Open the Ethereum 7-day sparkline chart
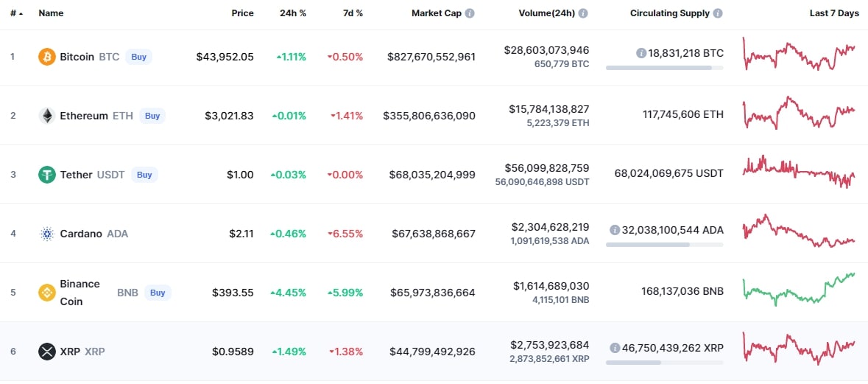The image size is (868, 384). coord(799,113)
